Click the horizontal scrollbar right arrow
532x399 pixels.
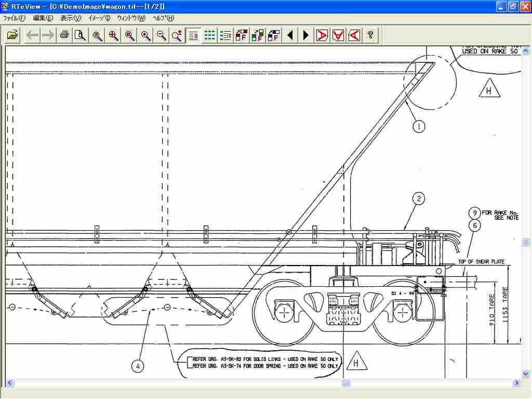coord(516,383)
